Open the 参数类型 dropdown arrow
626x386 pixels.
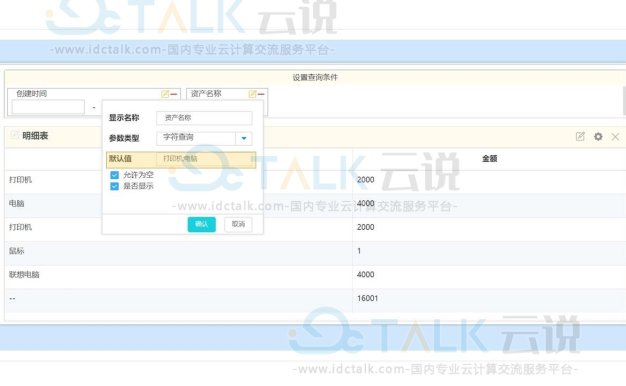244,139
